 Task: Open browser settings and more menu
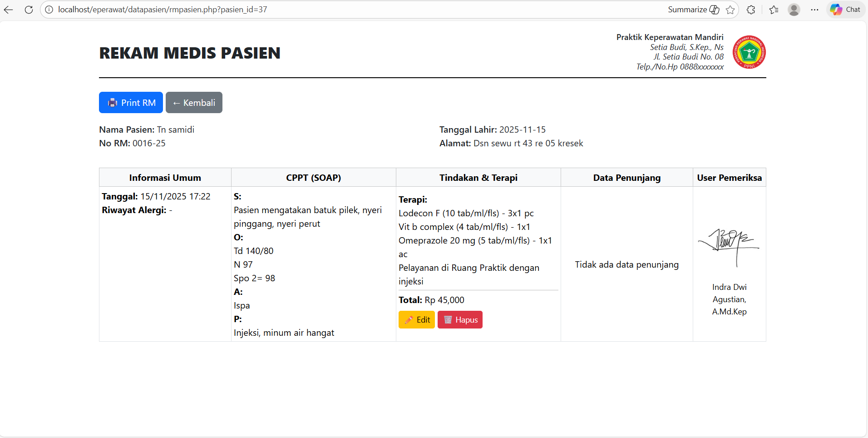815,10
